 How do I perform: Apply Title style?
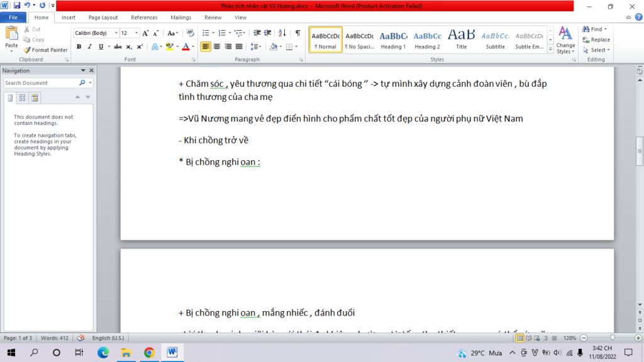[461, 40]
